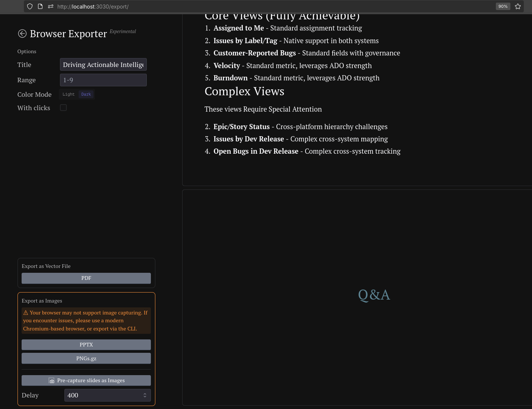Adjust Delay using the spinner arrows
Image resolution: width=532 pixels, height=409 pixels.
(x=145, y=395)
